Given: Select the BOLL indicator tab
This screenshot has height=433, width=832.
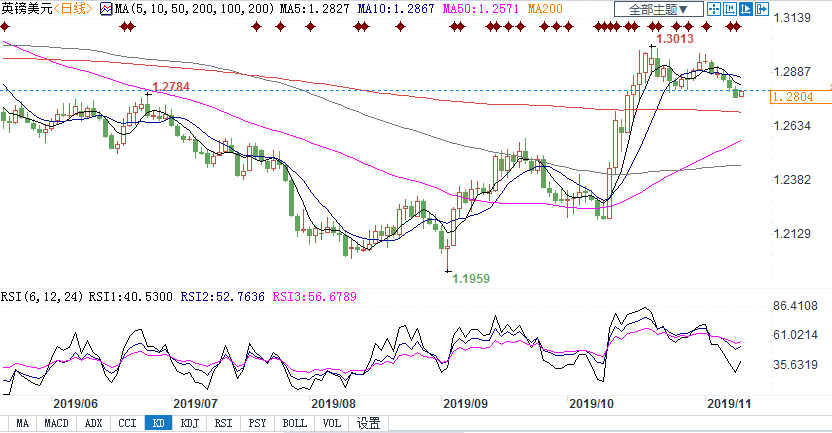Looking at the screenshot, I should (x=294, y=424).
